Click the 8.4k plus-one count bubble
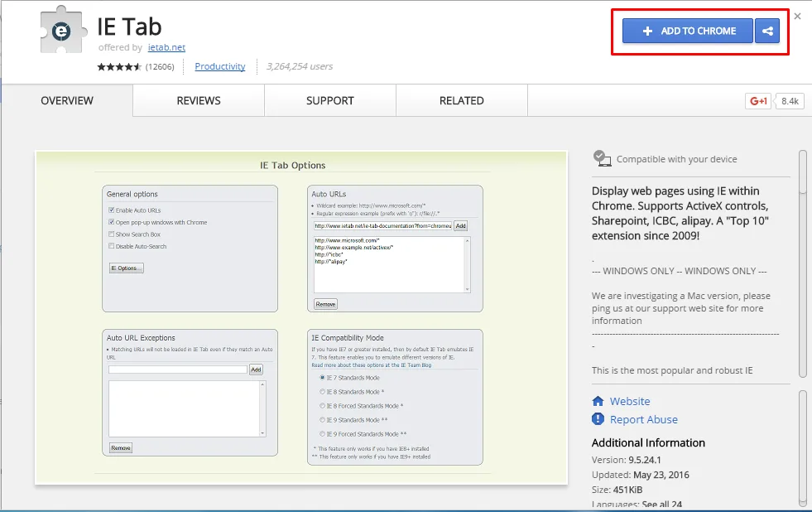Screen dimensions: 812x512 [x=789, y=101]
